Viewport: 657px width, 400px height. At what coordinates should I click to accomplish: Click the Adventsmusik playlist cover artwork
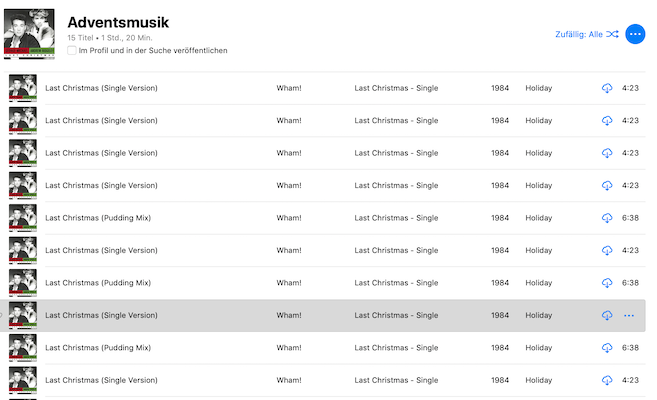point(29,34)
